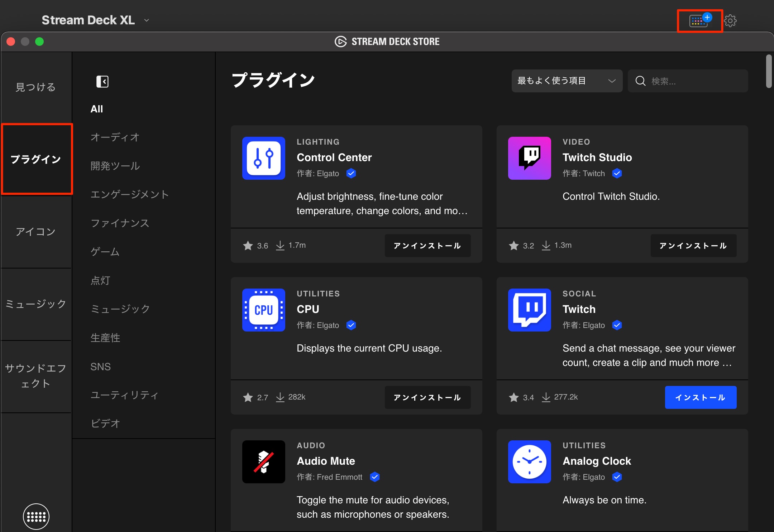Screen dimensions: 774x532
Task: Uninstall the CPU plugin
Action: (427, 397)
